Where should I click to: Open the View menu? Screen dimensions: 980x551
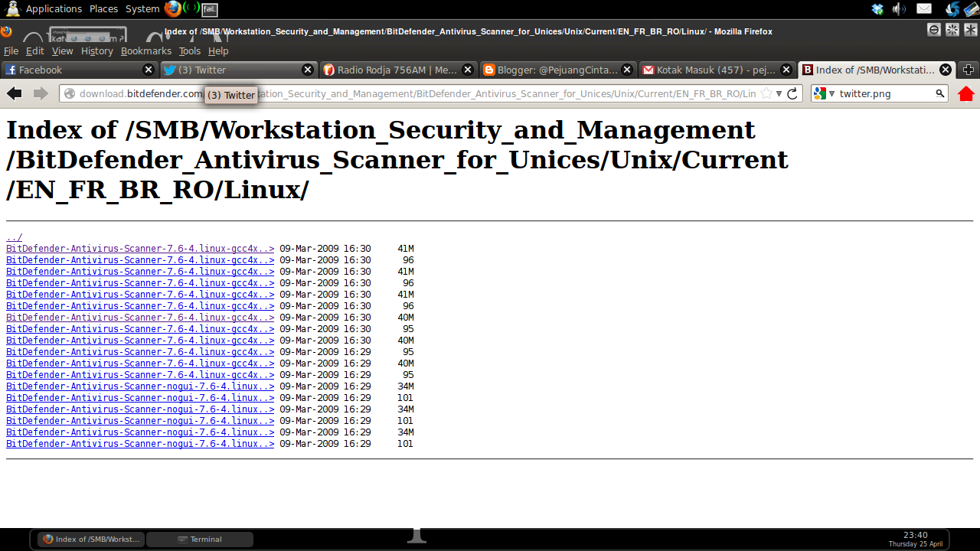coord(62,51)
